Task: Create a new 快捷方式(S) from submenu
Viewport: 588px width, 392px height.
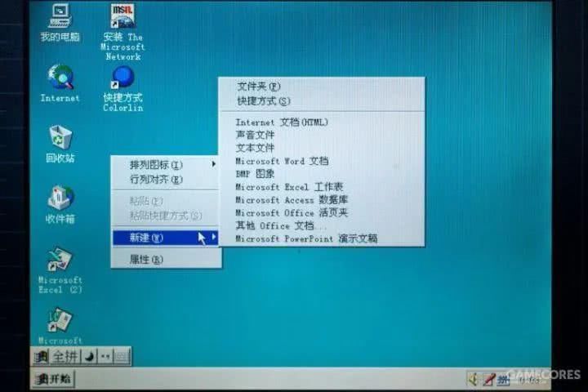Action: (322, 101)
